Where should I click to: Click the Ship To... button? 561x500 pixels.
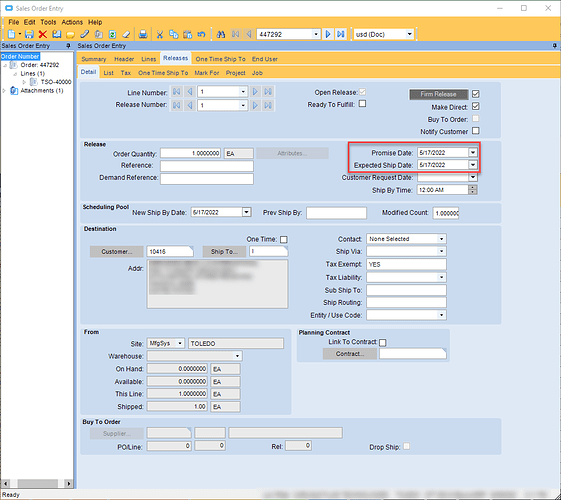pos(224,251)
